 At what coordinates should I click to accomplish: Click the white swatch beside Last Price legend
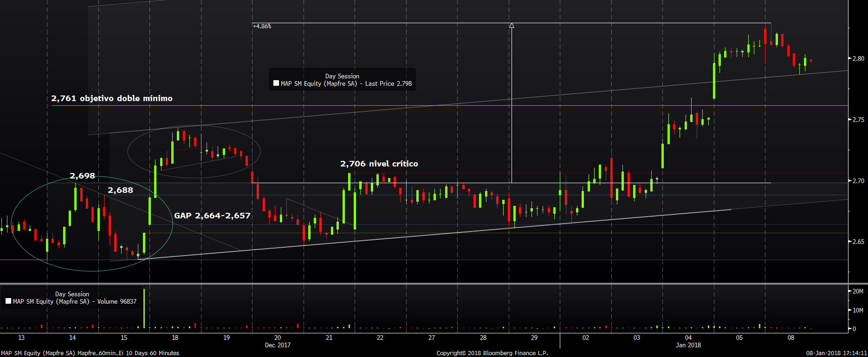[x=276, y=83]
